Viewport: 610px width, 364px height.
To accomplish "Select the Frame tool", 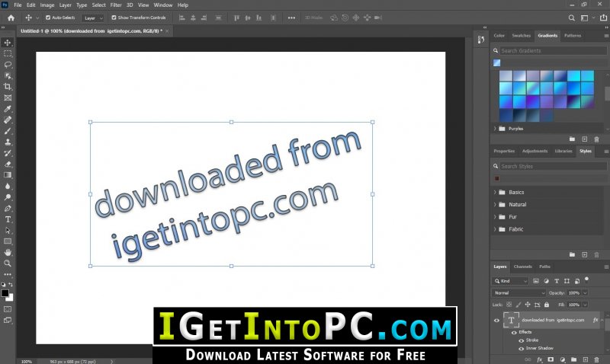I will pos(8,98).
